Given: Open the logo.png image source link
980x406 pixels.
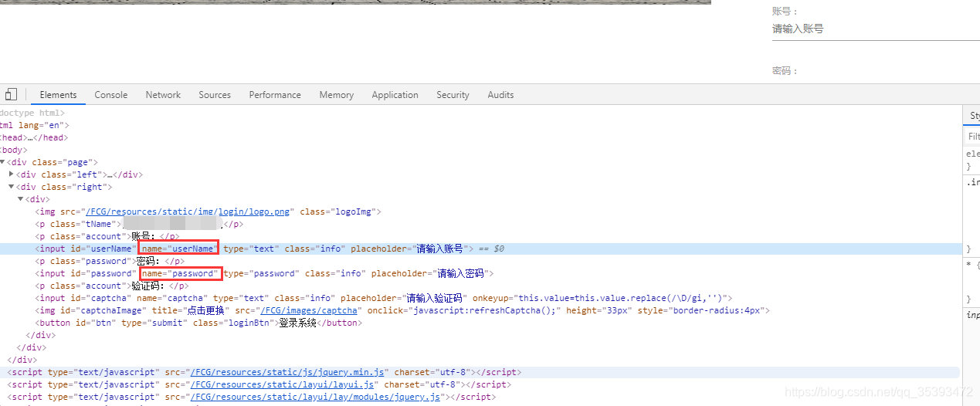Looking at the screenshot, I should 188,211.
